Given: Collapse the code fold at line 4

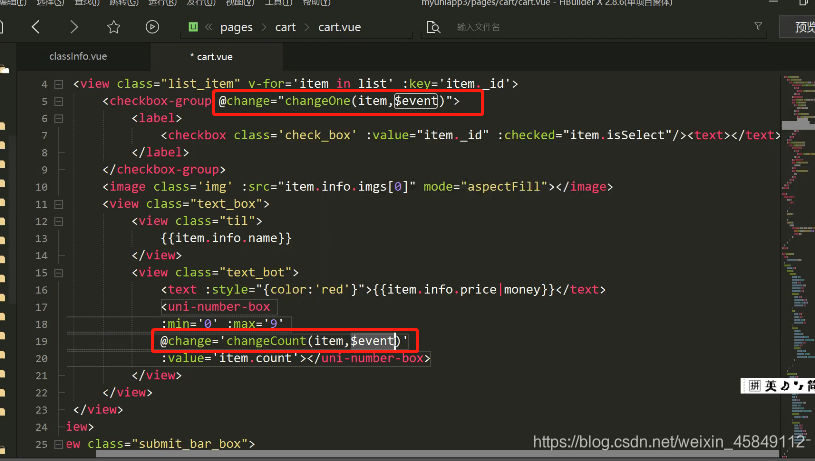Looking at the screenshot, I should [x=59, y=84].
